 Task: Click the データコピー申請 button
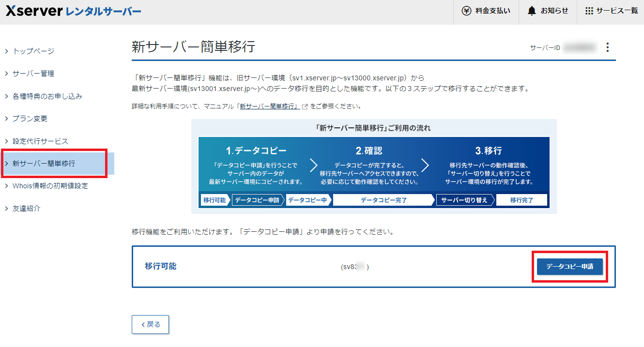pyautogui.click(x=569, y=267)
